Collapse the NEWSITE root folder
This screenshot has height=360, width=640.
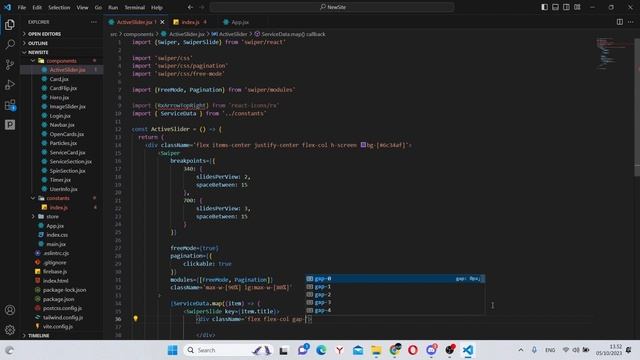38,52
